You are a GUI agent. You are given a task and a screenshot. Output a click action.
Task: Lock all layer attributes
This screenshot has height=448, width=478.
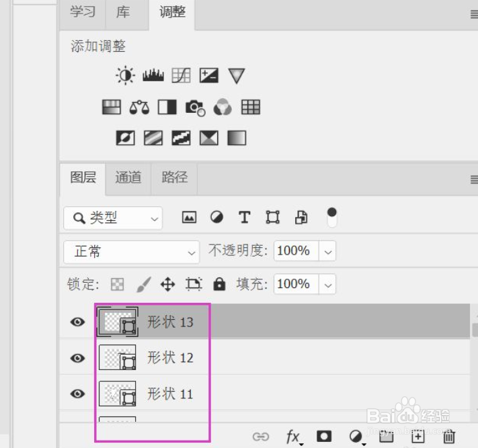(219, 284)
